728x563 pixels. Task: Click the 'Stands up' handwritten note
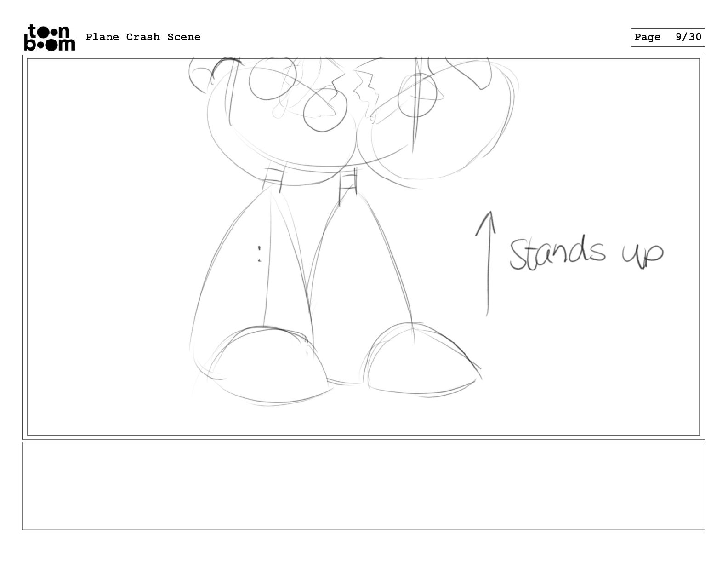[x=586, y=252]
